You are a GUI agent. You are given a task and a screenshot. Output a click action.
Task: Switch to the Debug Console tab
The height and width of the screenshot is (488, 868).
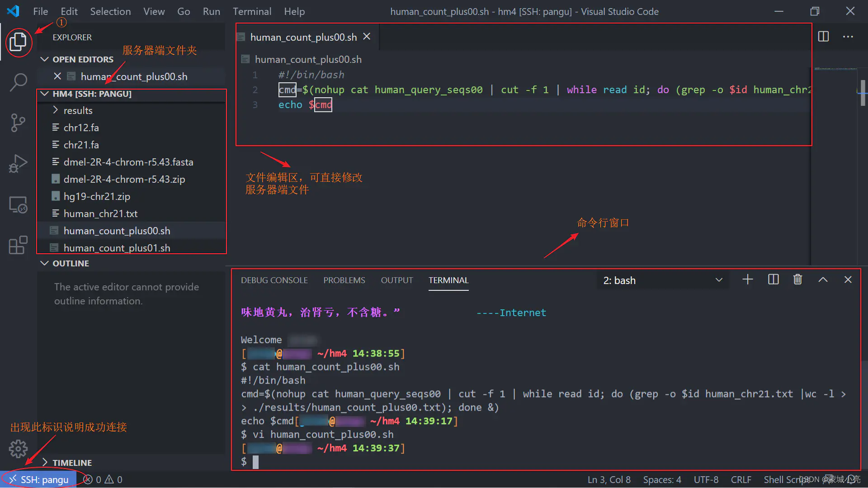[274, 280]
